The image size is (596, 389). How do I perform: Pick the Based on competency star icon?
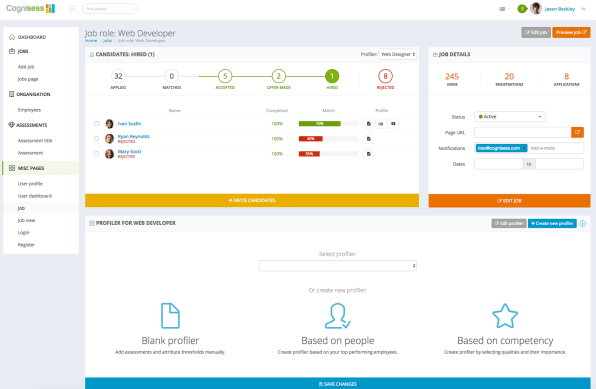[x=505, y=316]
